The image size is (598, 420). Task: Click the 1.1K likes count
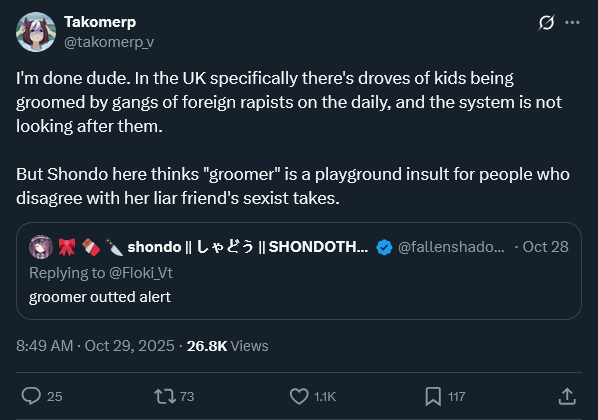[325, 397]
